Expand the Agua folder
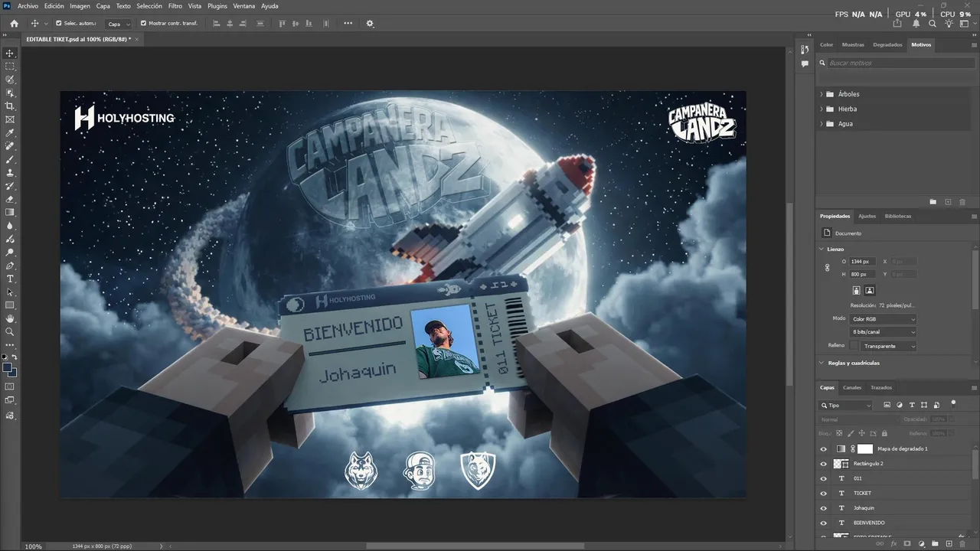The width and height of the screenshot is (980, 551). [x=822, y=123]
